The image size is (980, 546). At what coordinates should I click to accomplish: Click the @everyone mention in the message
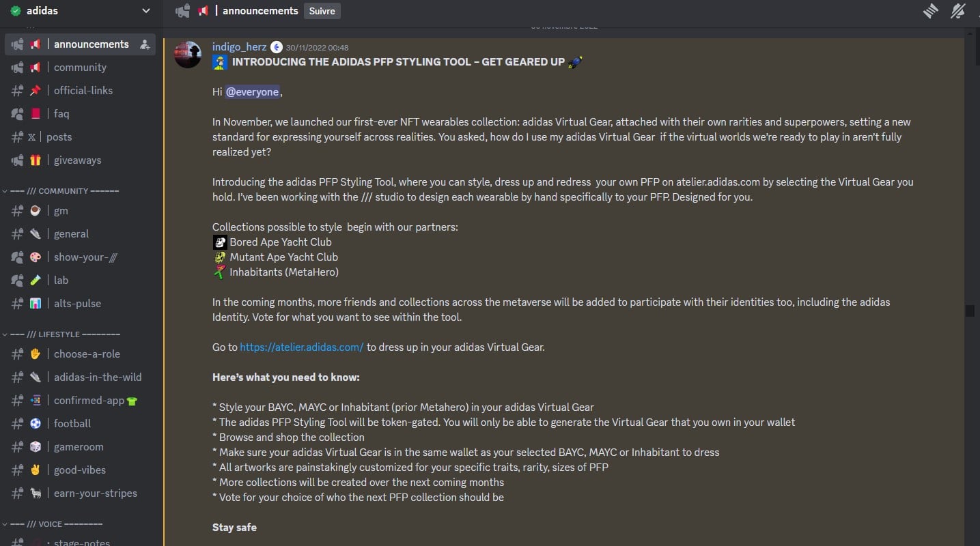pos(252,91)
